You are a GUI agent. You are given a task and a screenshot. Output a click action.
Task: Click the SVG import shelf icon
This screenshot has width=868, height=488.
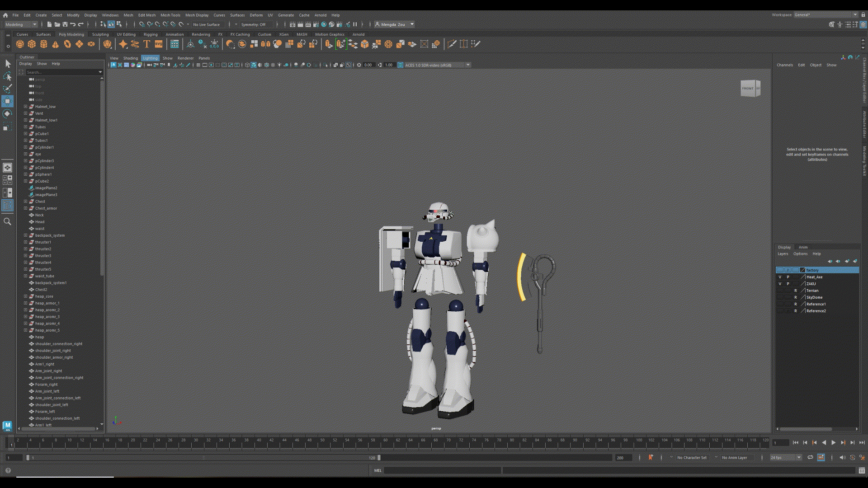159,44
